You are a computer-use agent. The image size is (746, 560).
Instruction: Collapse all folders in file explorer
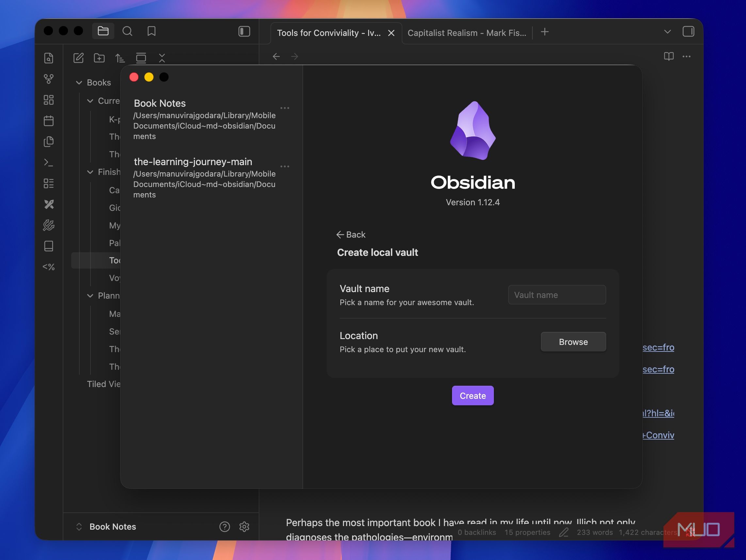162,58
